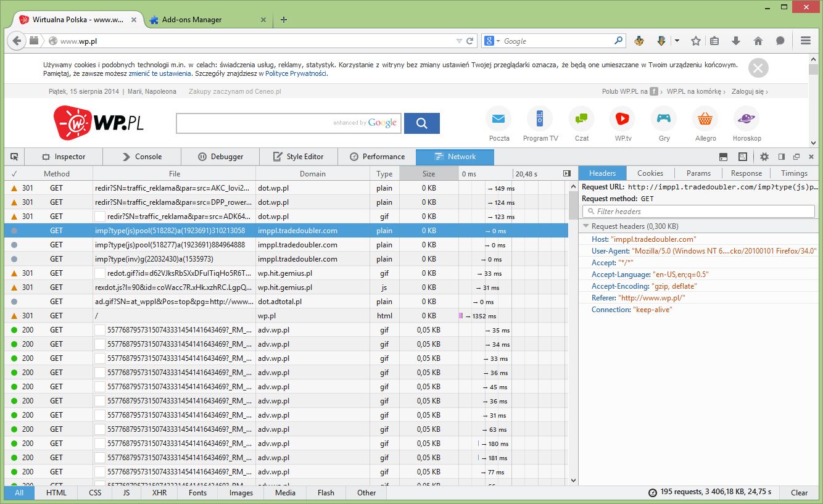Click the element picker icon in devtools

click(x=14, y=157)
